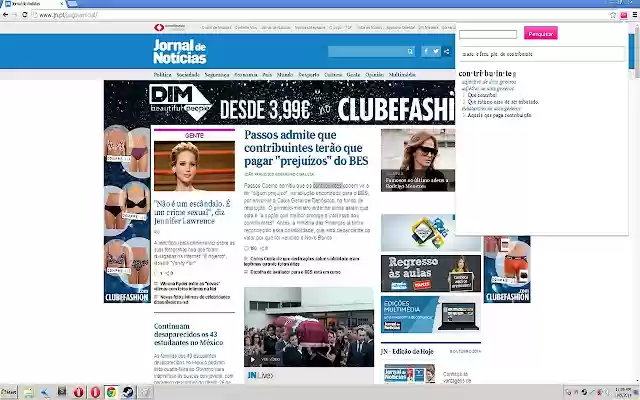
Task: Click the browser forward arrow
Action: 15,15
